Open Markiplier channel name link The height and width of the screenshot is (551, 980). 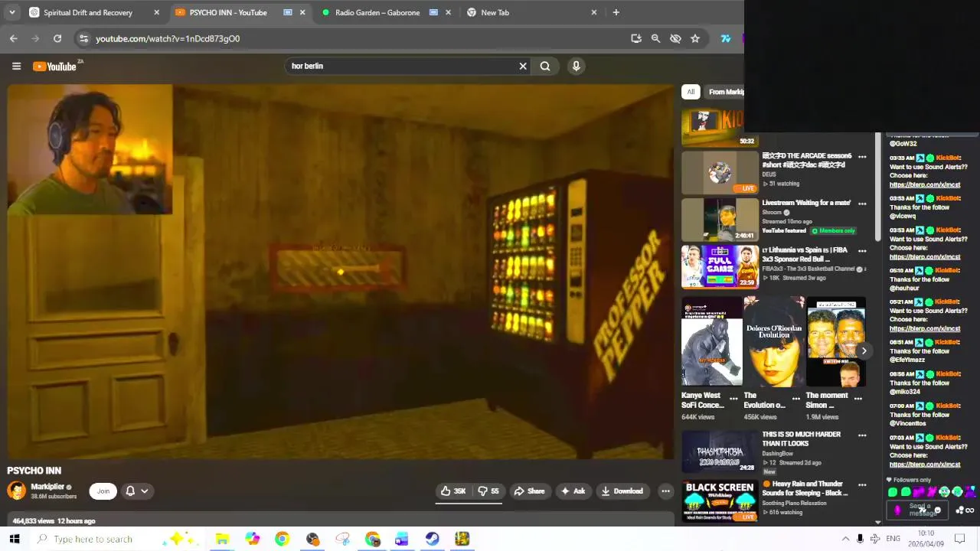47,487
